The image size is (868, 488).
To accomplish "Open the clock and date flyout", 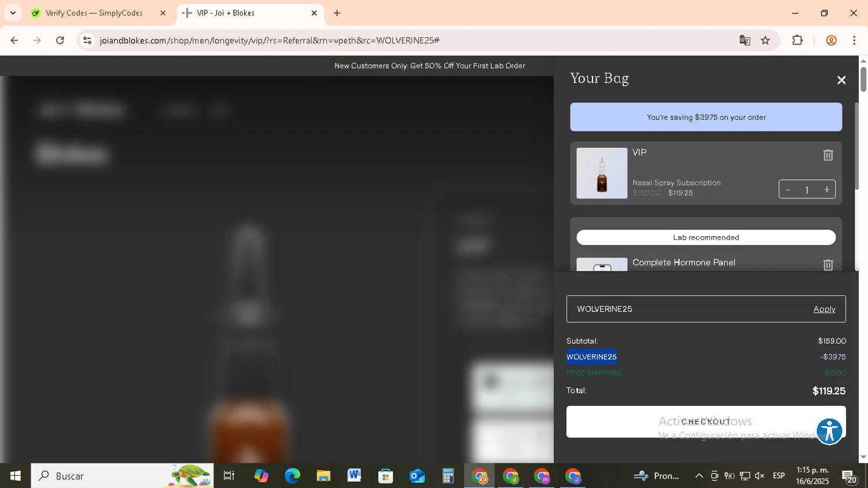I will pyautogui.click(x=812, y=476).
